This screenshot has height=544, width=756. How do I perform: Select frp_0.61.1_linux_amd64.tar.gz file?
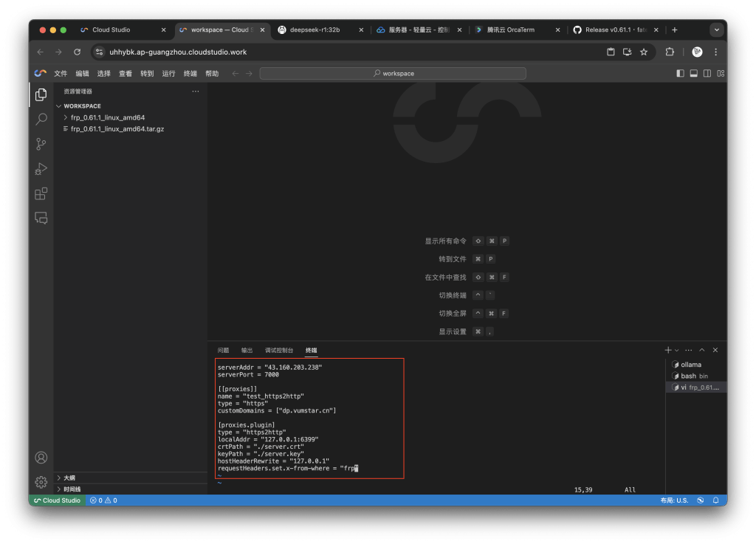130,129
